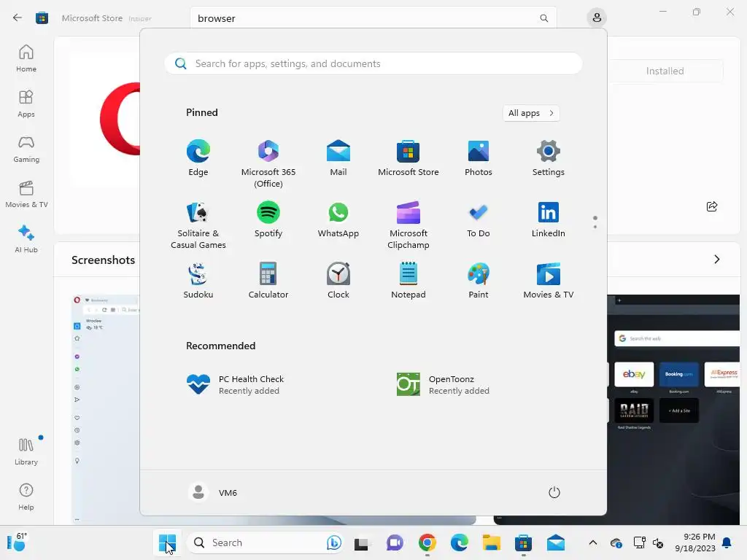Open the Clock app
The image size is (747, 560).
tap(338, 281)
